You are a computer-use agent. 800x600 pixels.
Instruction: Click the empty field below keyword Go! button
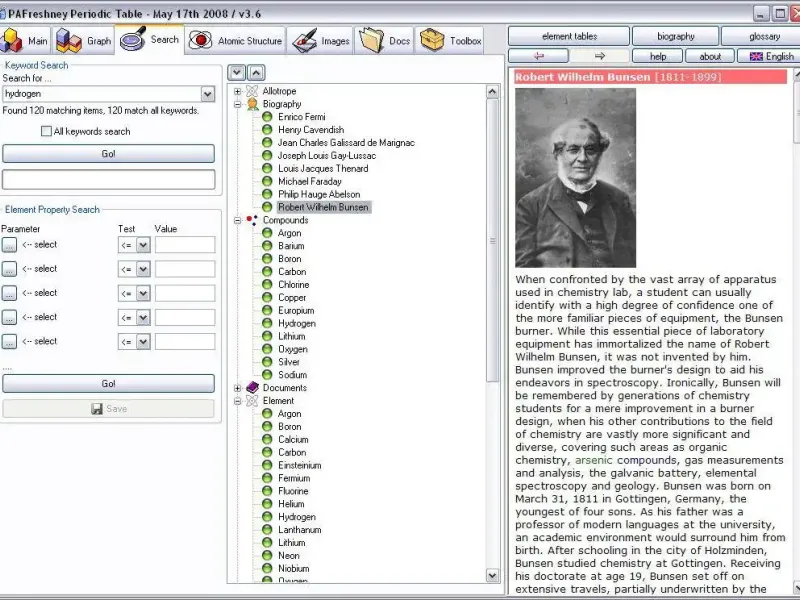tap(108, 180)
